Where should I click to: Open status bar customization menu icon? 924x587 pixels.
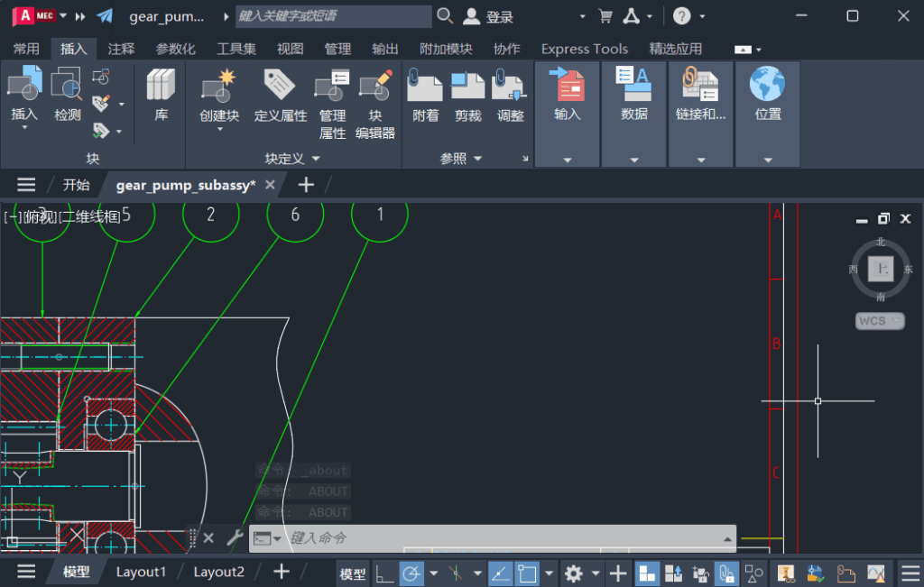tap(910, 573)
